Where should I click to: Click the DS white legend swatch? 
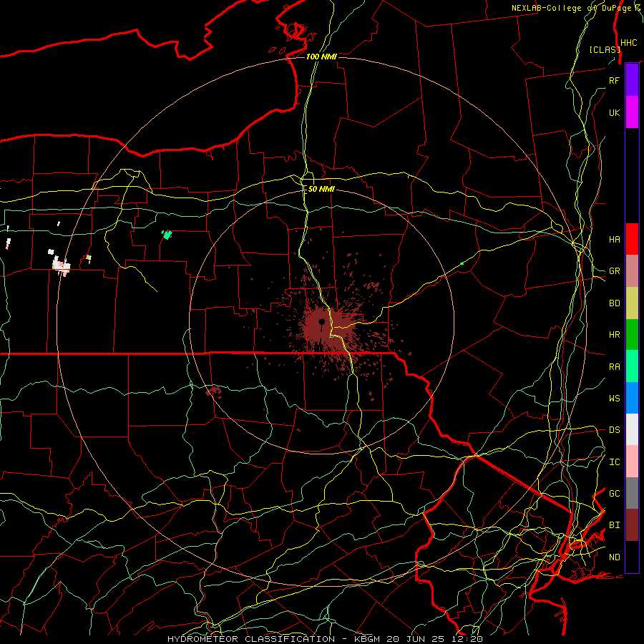coord(632,429)
